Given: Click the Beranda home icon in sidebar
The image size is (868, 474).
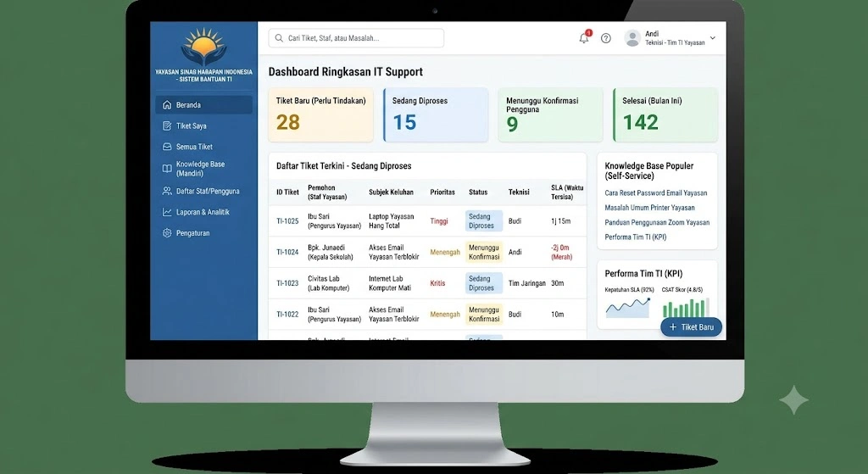Looking at the screenshot, I should coord(167,104).
